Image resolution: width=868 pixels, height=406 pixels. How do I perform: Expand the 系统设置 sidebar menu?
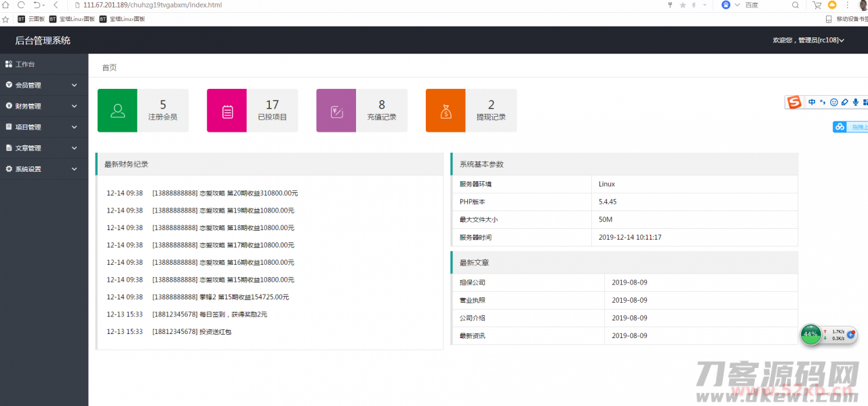click(x=44, y=169)
